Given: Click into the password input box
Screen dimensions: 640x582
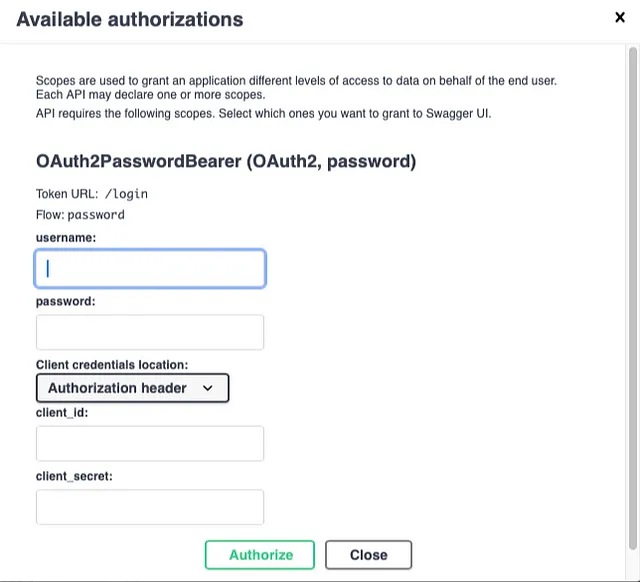Looking at the screenshot, I should [x=150, y=332].
